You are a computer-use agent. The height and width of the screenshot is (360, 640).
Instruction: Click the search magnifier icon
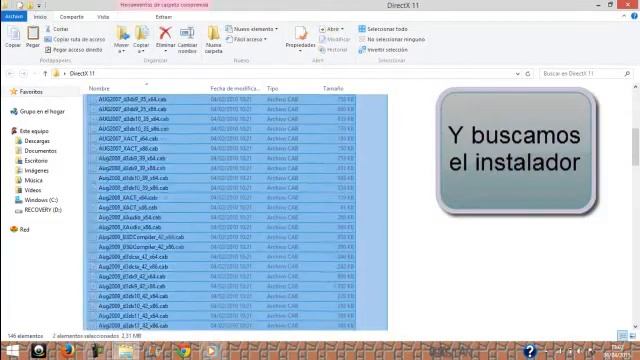coord(627,73)
